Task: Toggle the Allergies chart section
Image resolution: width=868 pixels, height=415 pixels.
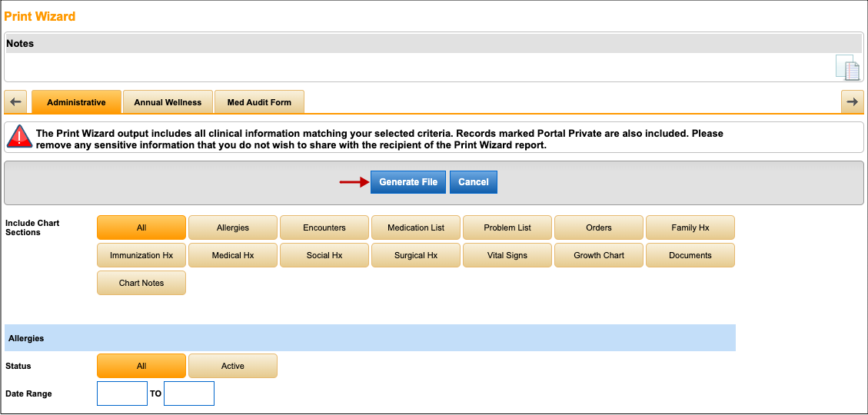Action: point(233,227)
